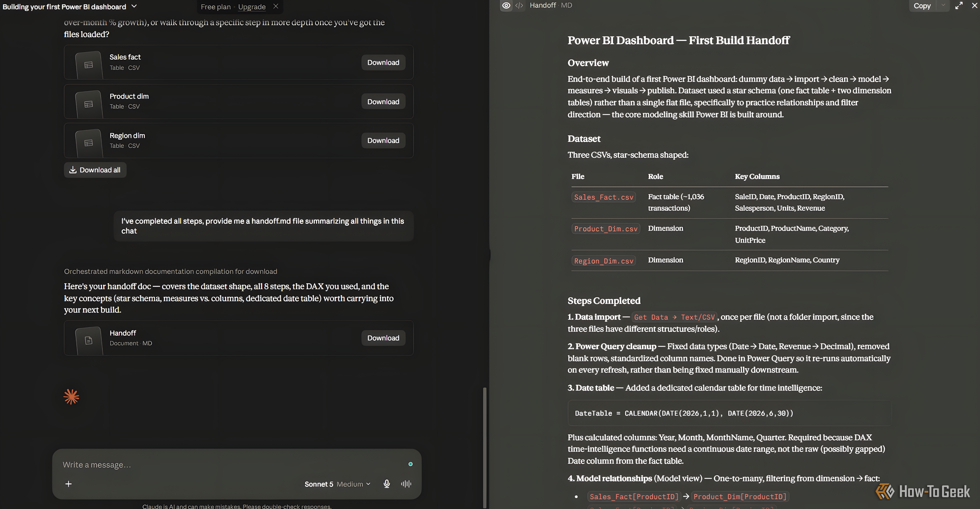
Task: Click the Handoff document file icon
Action: coord(89,341)
